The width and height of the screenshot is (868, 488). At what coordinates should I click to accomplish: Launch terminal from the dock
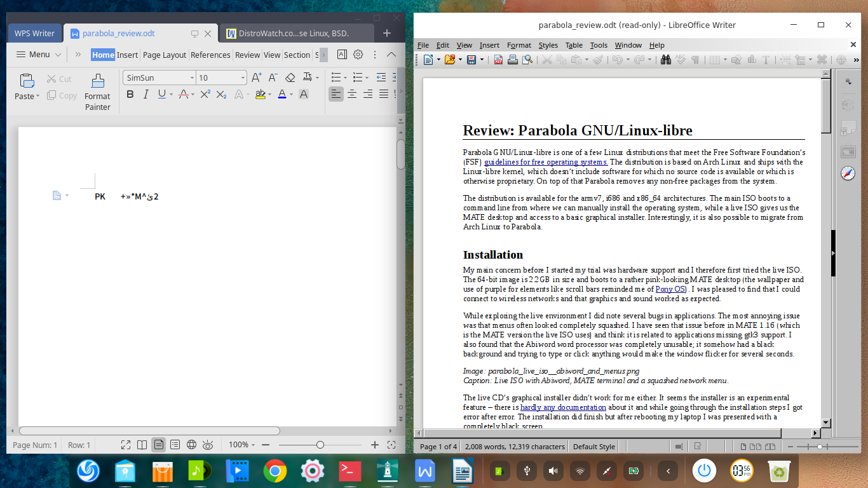(350, 471)
